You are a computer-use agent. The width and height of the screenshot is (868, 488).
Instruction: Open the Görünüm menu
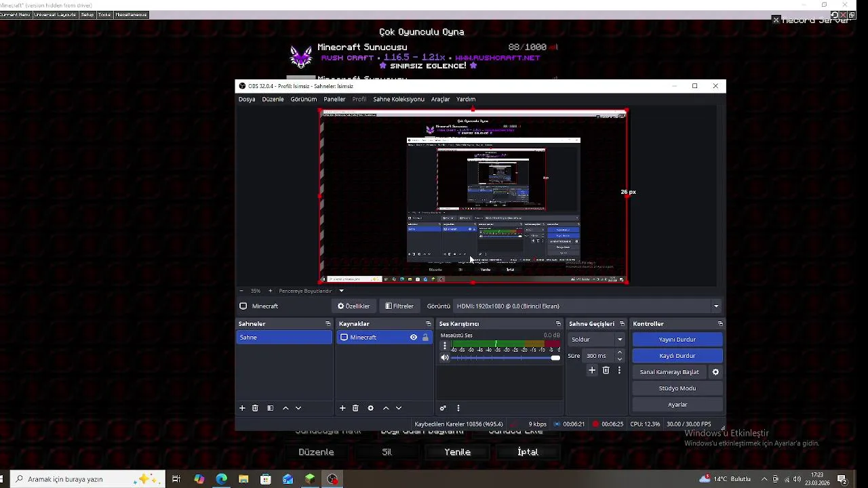pyautogui.click(x=304, y=99)
